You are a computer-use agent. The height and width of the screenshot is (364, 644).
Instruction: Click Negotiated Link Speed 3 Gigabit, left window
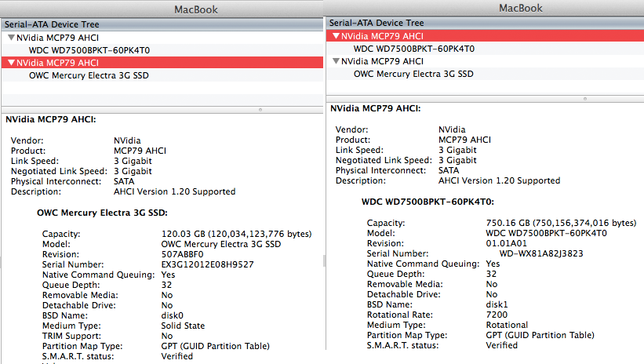point(133,171)
